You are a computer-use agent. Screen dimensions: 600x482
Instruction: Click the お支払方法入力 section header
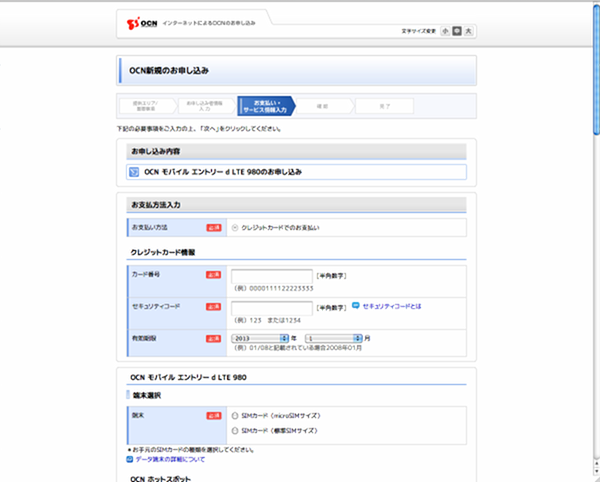(296, 205)
